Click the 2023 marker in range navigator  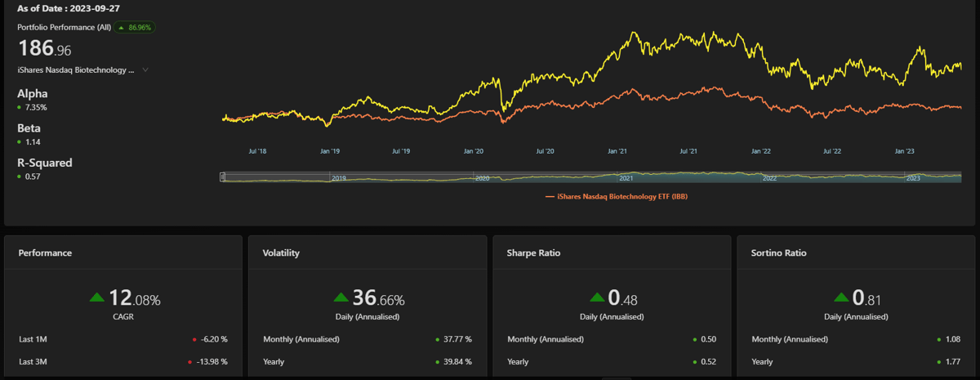tap(913, 178)
